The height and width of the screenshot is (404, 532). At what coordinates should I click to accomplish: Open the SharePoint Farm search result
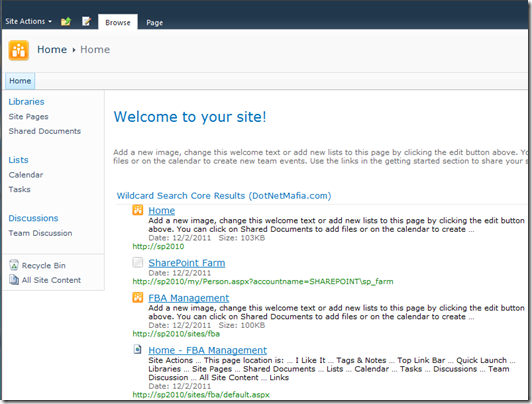pyautogui.click(x=187, y=263)
